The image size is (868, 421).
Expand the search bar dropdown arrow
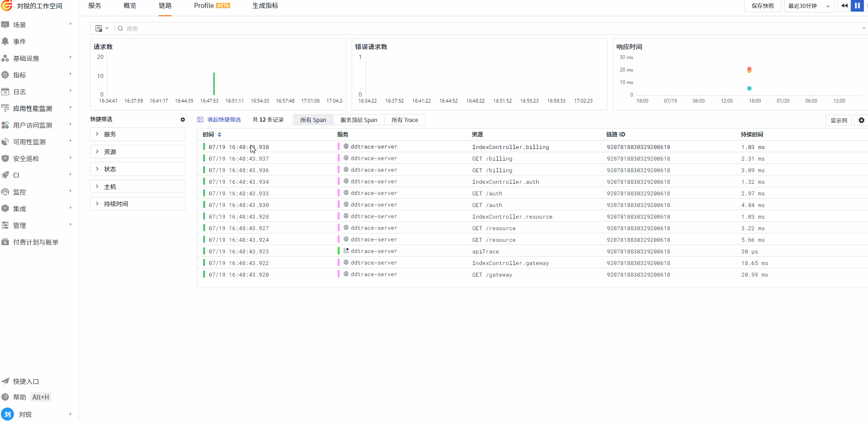[864, 28]
